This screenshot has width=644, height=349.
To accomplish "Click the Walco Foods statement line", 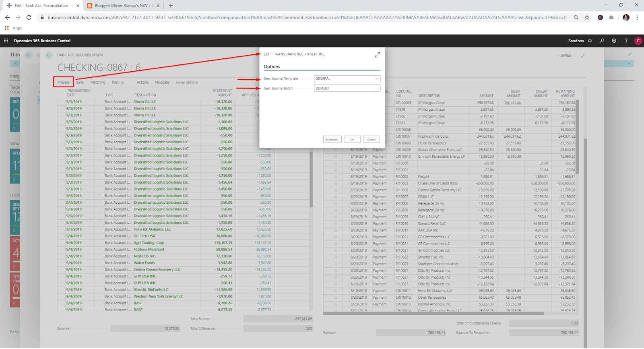I will (144, 263).
